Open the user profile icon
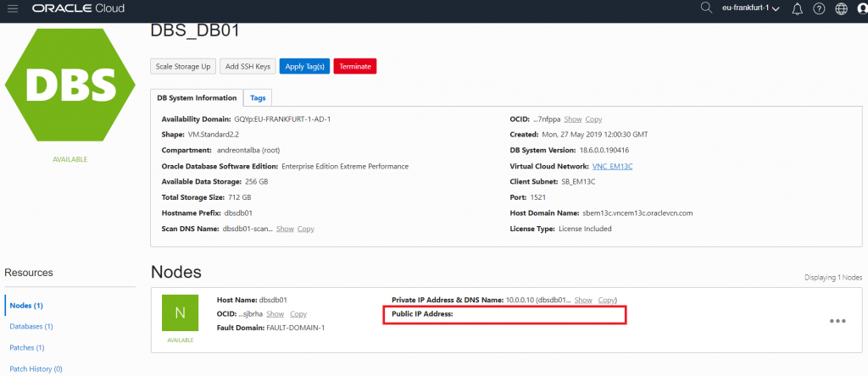 pyautogui.click(x=862, y=8)
